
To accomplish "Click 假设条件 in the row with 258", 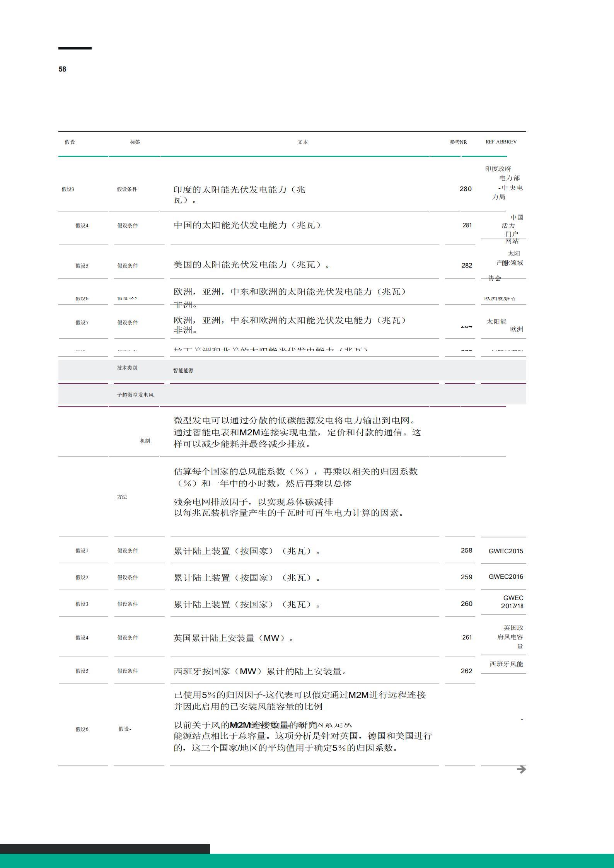I will pyautogui.click(x=128, y=551).
